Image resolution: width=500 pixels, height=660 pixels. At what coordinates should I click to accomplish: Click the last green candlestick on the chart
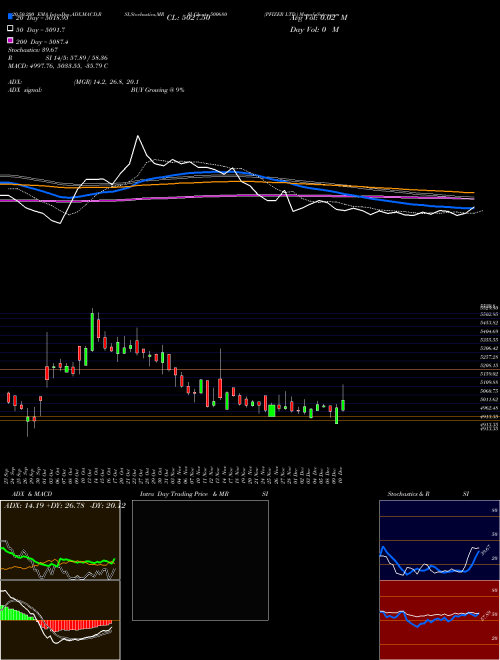[343, 405]
